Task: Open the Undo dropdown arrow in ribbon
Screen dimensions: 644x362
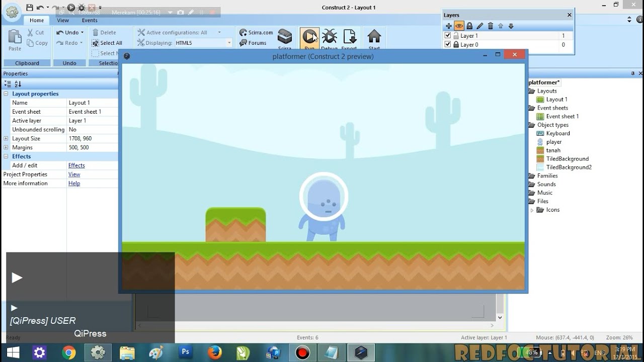Action: 82,33
